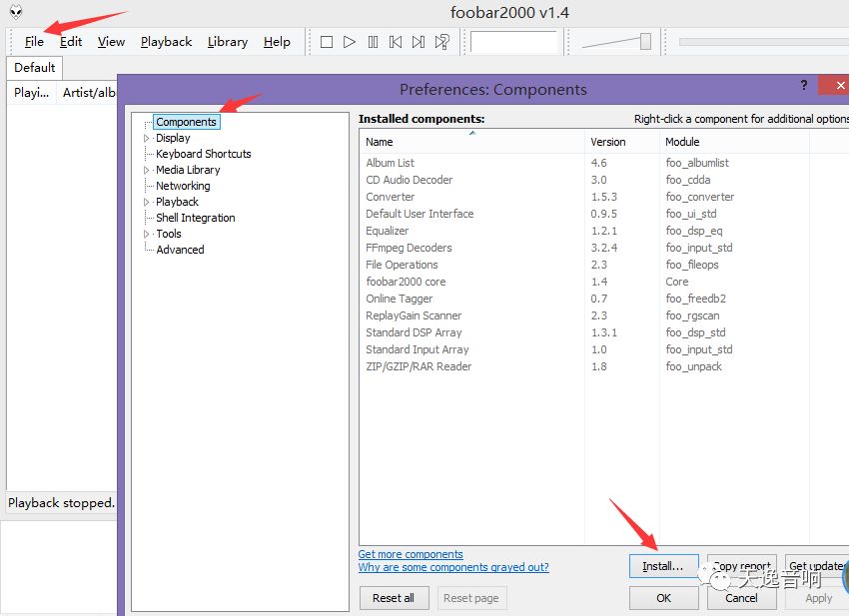Expand the Display tree node

tap(147, 139)
